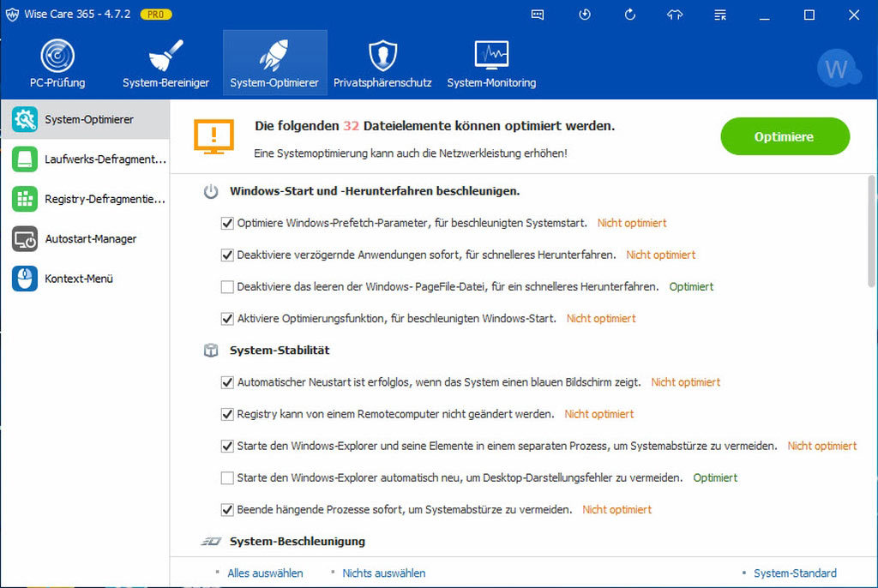Image resolution: width=878 pixels, height=588 pixels.
Task: Click Nicht optimiert after Aktiviere Optimierungsfunktion item
Action: click(601, 319)
